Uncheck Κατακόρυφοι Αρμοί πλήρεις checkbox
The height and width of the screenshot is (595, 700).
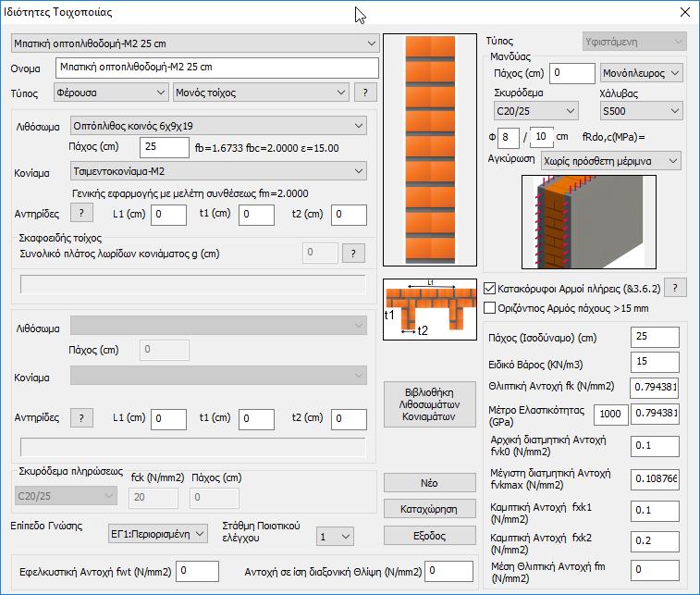click(490, 288)
